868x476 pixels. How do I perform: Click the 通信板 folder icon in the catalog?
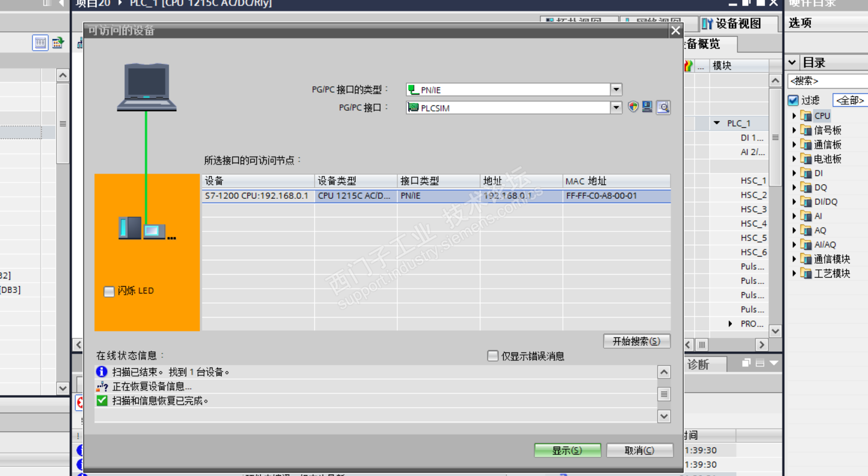(x=806, y=145)
